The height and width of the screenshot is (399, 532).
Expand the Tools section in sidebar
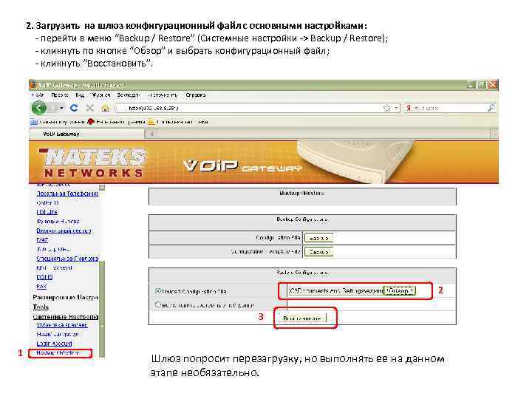[x=41, y=307]
